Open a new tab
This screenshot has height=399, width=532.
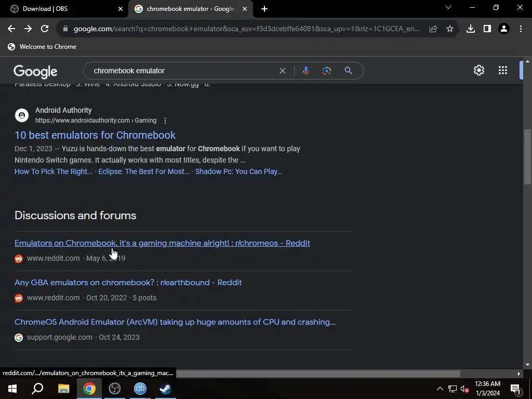click(264, 9)
